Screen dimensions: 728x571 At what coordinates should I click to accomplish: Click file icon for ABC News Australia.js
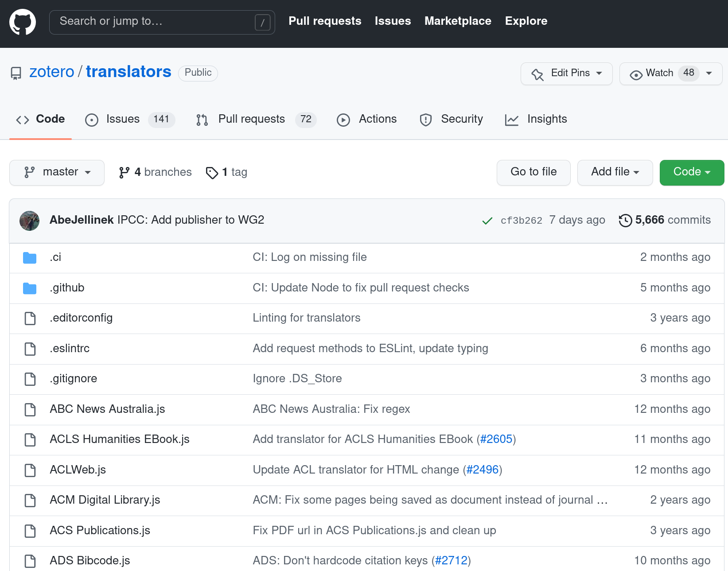(x=30, y=410)
